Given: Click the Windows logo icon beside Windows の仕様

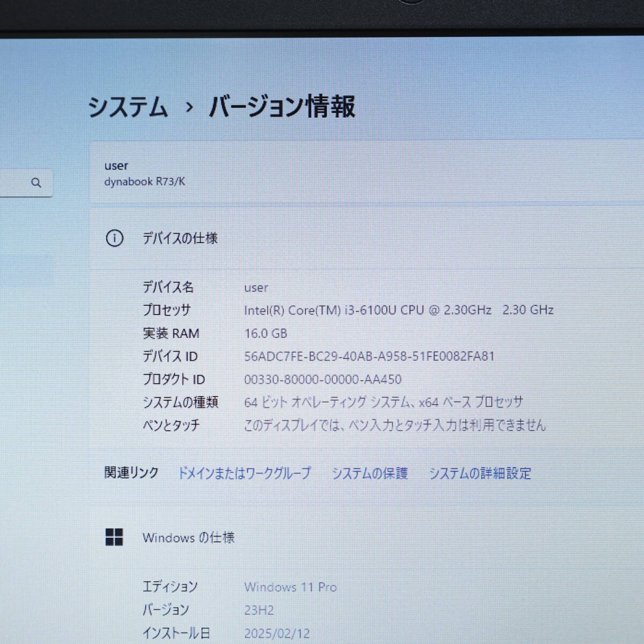Looking at the screenshot, I should coord(114,537).
